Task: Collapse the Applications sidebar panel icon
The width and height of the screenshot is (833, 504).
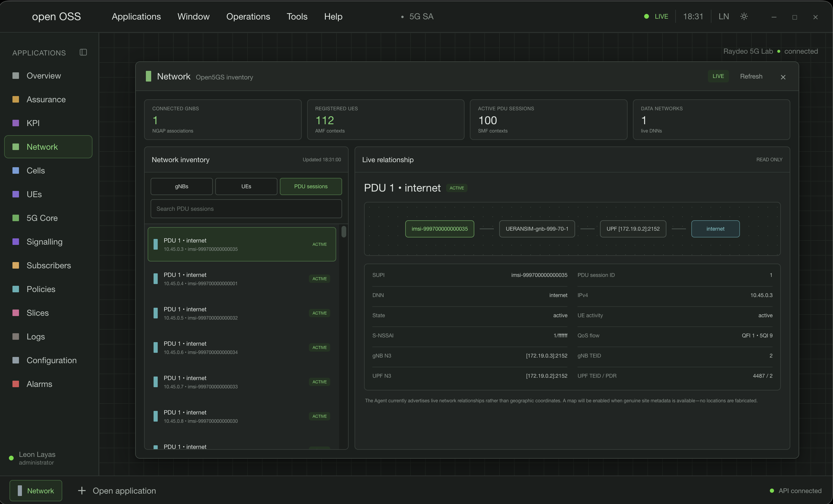Action: [x=83, y=52]
